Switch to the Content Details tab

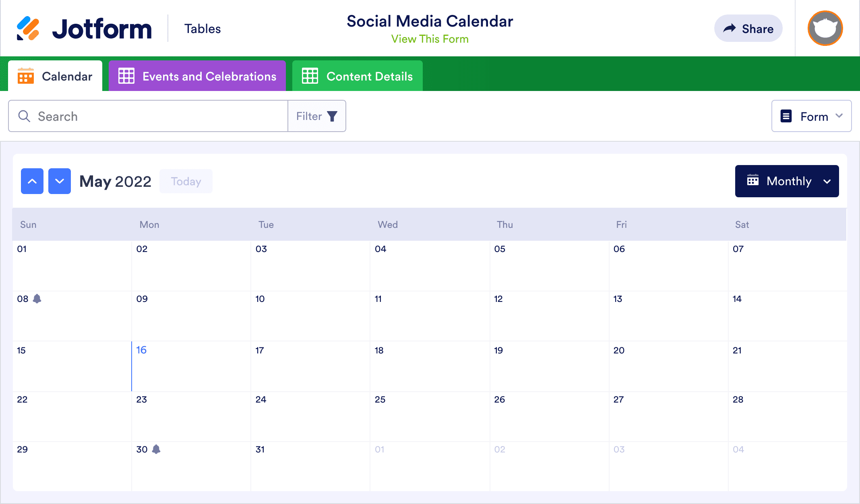[x=369, y=76]
